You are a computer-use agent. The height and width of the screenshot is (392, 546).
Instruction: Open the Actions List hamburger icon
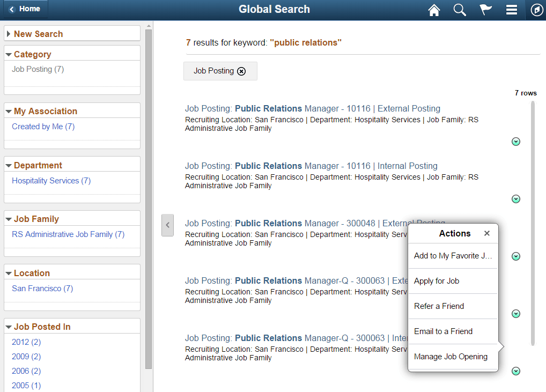tap(511, 10)
